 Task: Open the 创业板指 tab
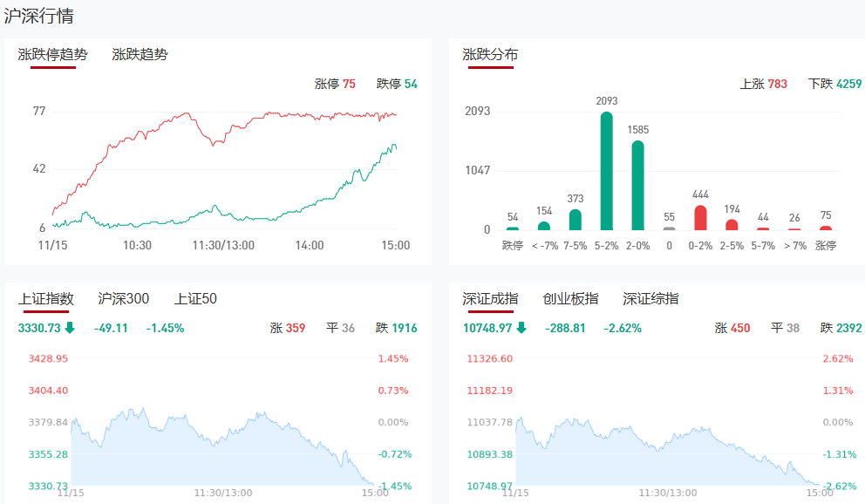point(570,299)
